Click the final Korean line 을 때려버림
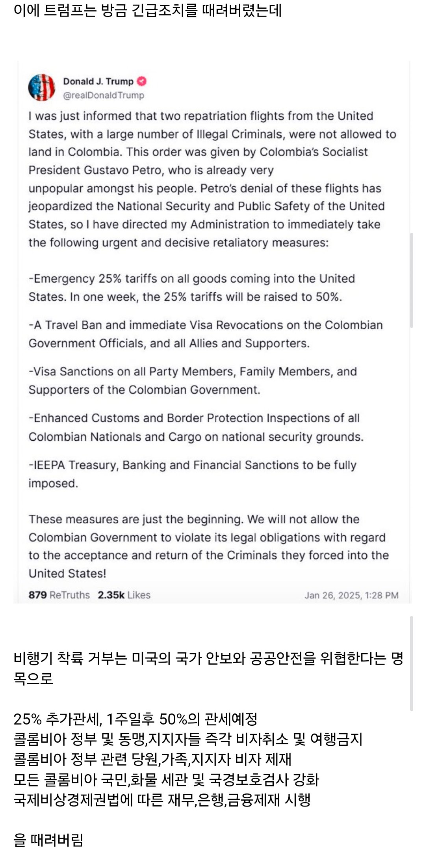The width and height of the screenshot is (425, 868). coord(48,840)
